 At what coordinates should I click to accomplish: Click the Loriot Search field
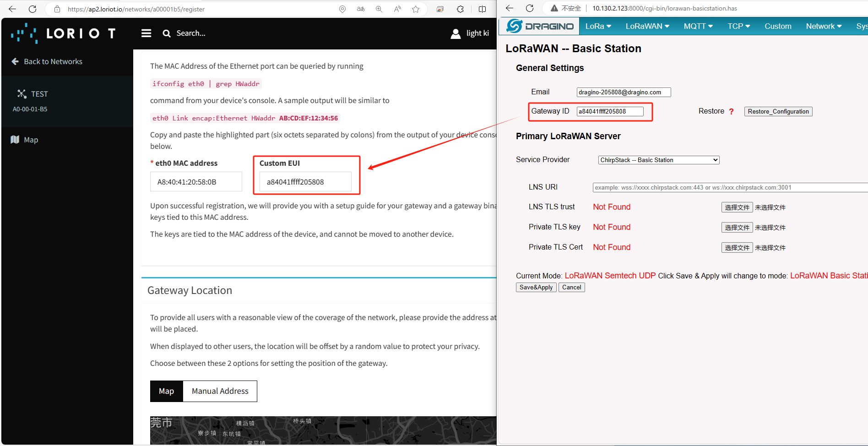[191, 33]
